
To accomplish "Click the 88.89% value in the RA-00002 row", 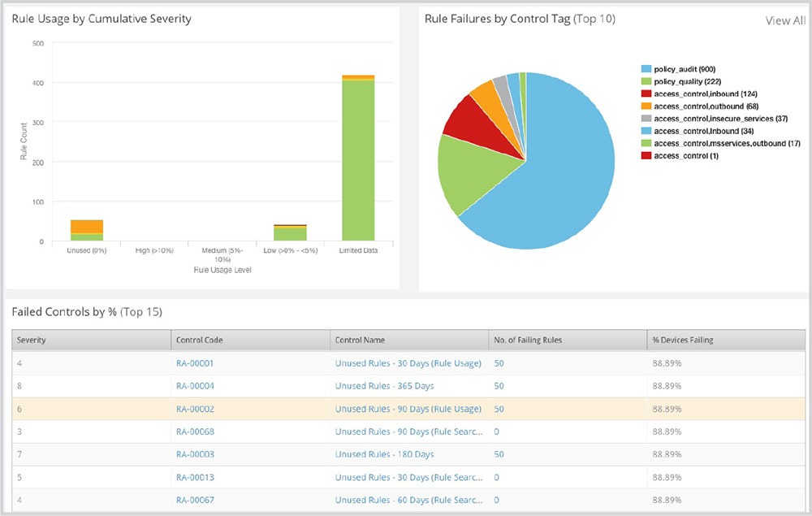I will pyautogui.click(x=667, y=409).
